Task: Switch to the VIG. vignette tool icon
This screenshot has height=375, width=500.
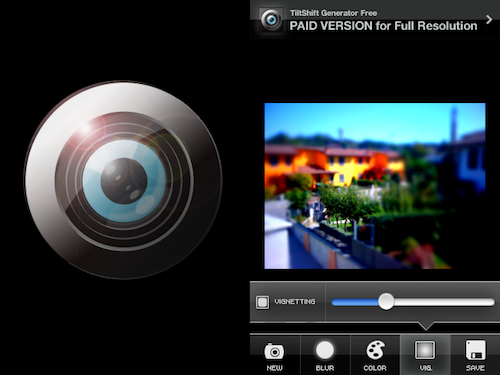Action: (x=425, y=350)
